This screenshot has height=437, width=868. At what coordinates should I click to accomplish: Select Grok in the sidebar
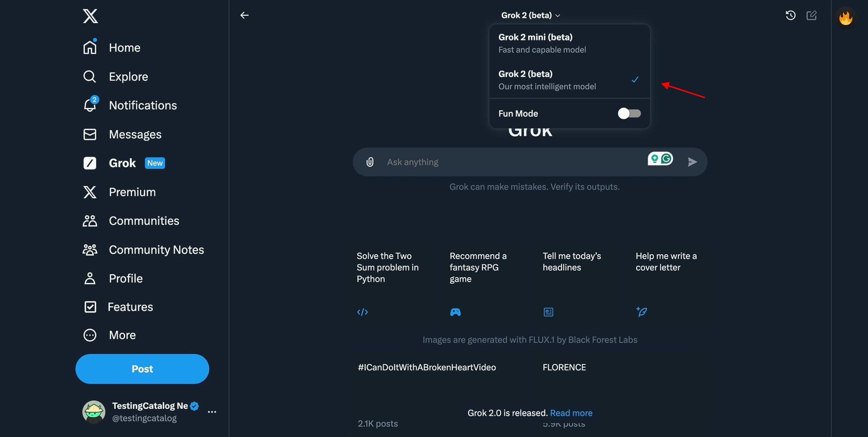pyautogui.click(x=124, y=163)
